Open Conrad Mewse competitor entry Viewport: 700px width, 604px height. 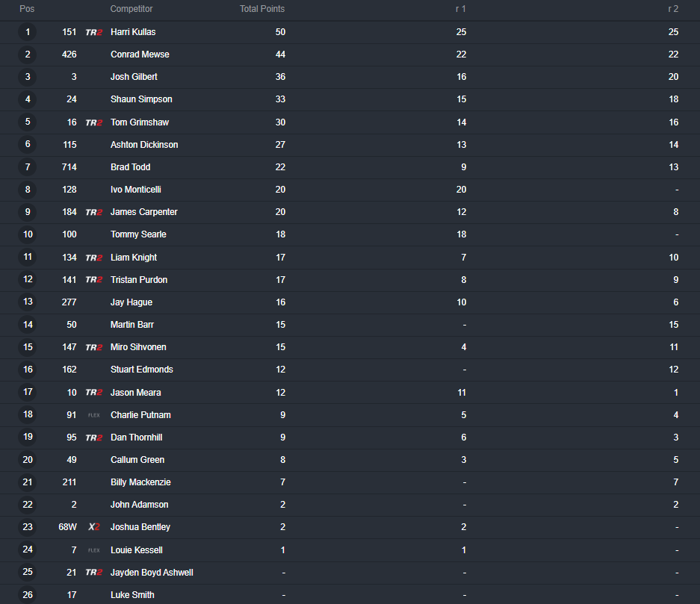coord(140,55)
